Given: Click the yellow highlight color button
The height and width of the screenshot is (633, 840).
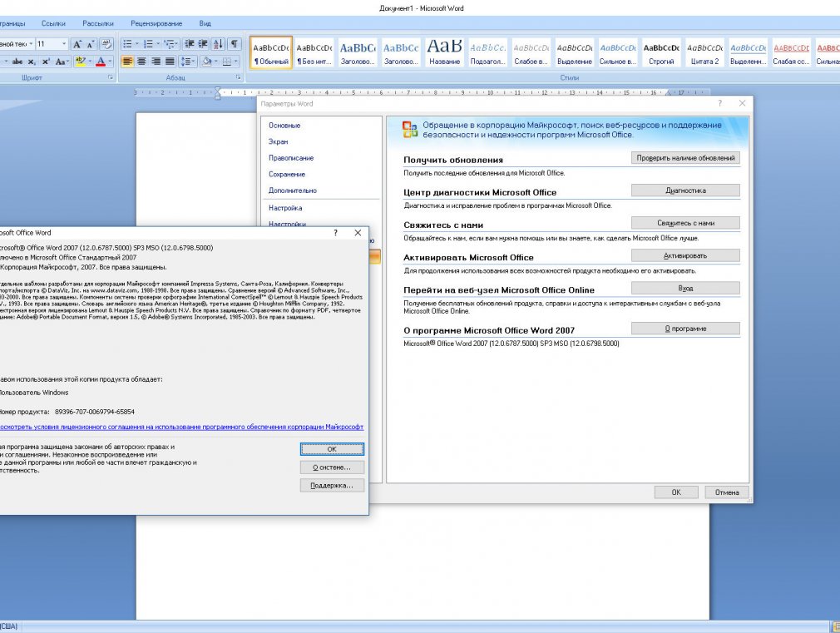Looking at the screenshot, I should (x=81, y=62).
